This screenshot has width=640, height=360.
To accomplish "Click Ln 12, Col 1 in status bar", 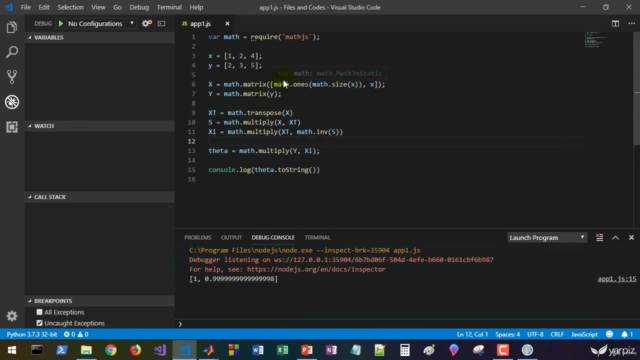I will pos(472,334).
